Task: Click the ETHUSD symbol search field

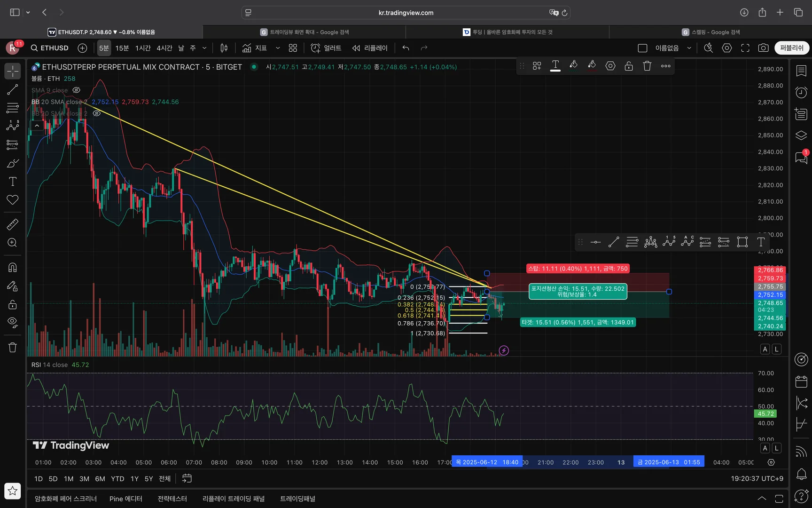Action: (x=50, y=48)
